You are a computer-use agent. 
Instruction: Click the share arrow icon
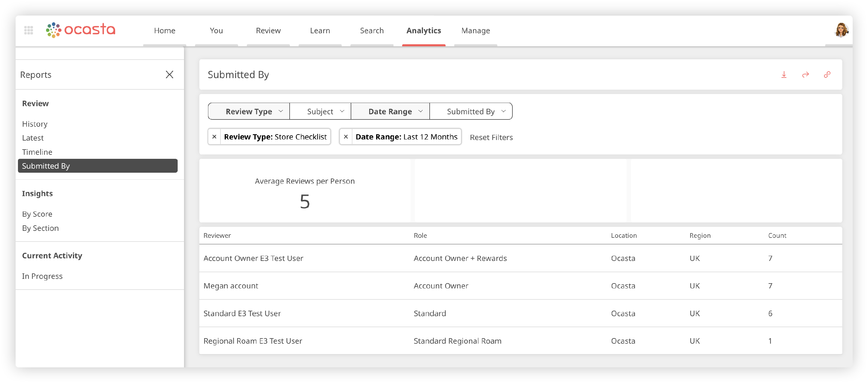point(805,74)
